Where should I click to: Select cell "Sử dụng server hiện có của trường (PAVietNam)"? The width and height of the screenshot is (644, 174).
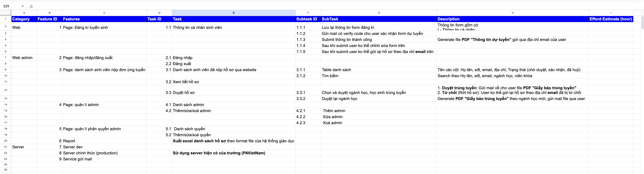(233, 153)
